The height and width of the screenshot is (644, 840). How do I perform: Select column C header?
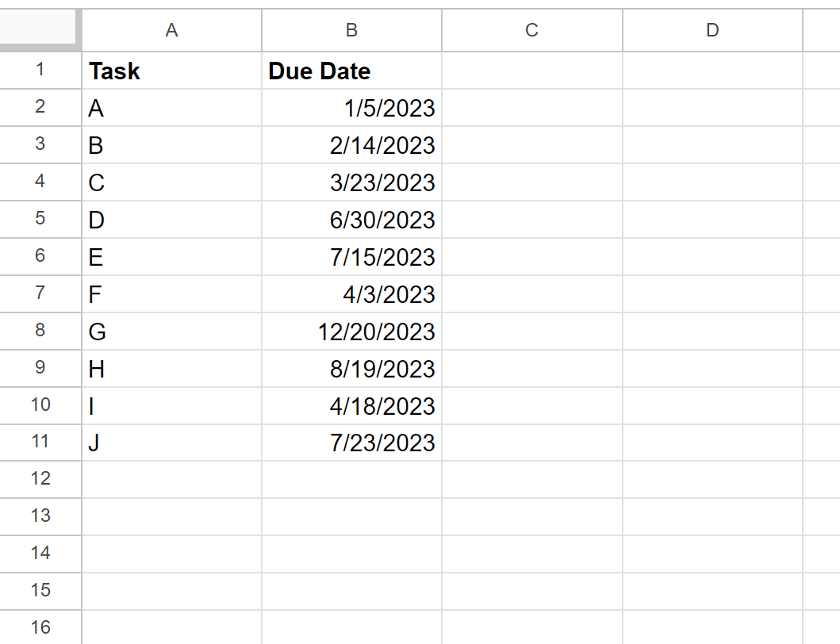(x=531, y=30)
